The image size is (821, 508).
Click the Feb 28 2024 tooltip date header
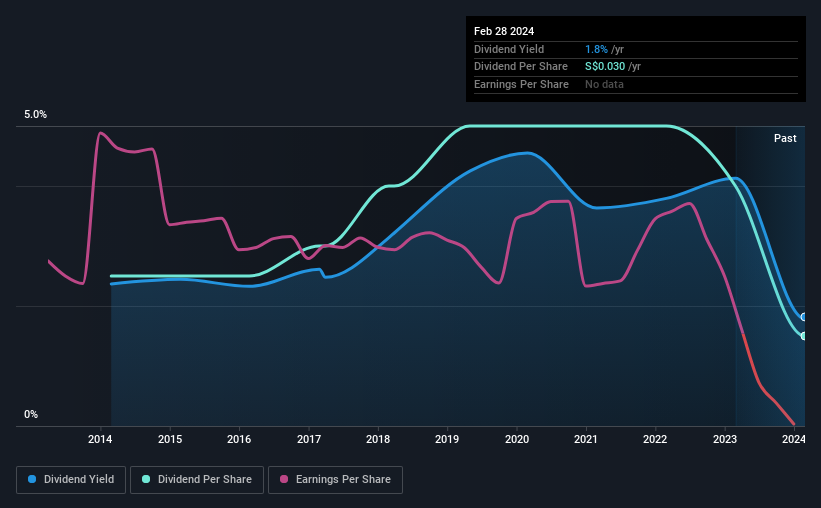(x=504, y=31)
